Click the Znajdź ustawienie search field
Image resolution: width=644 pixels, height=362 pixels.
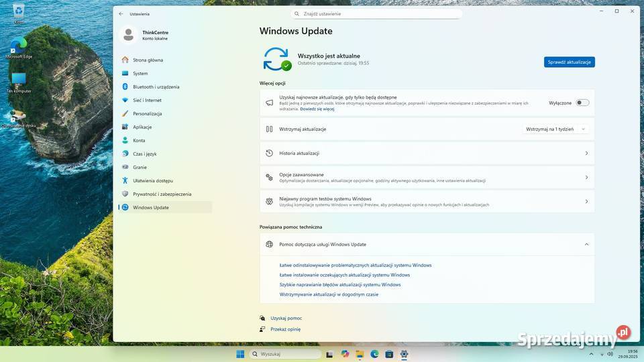pyautogui.click(x=377, y=13)
